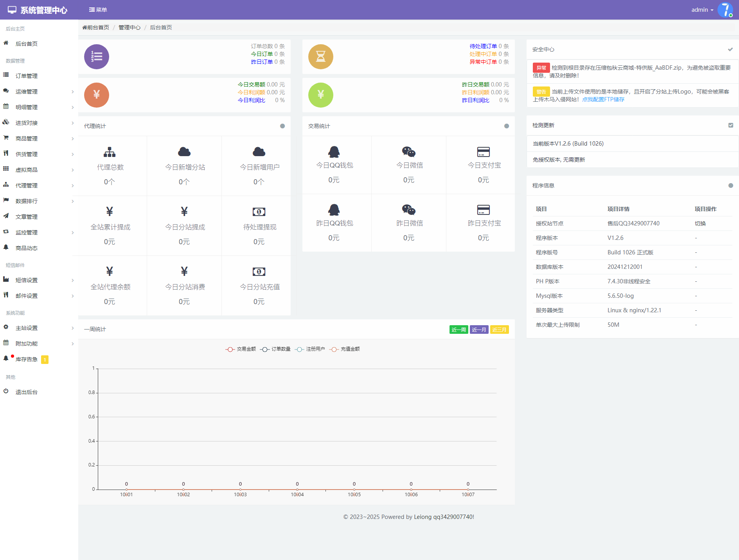Click the 代理统计 panel gray dot
This screenshot has width=739, height=560.
click(282, 126)
